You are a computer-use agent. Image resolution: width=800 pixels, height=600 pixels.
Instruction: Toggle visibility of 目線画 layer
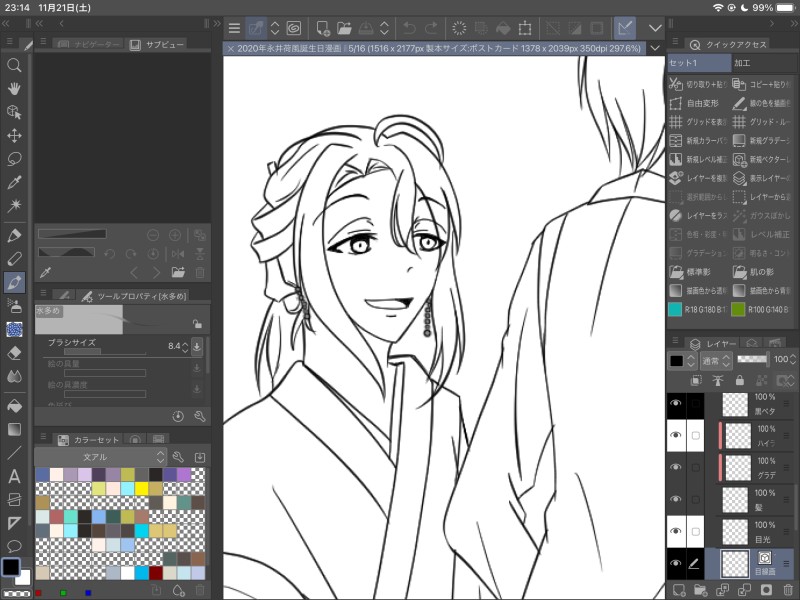[676, 563]
